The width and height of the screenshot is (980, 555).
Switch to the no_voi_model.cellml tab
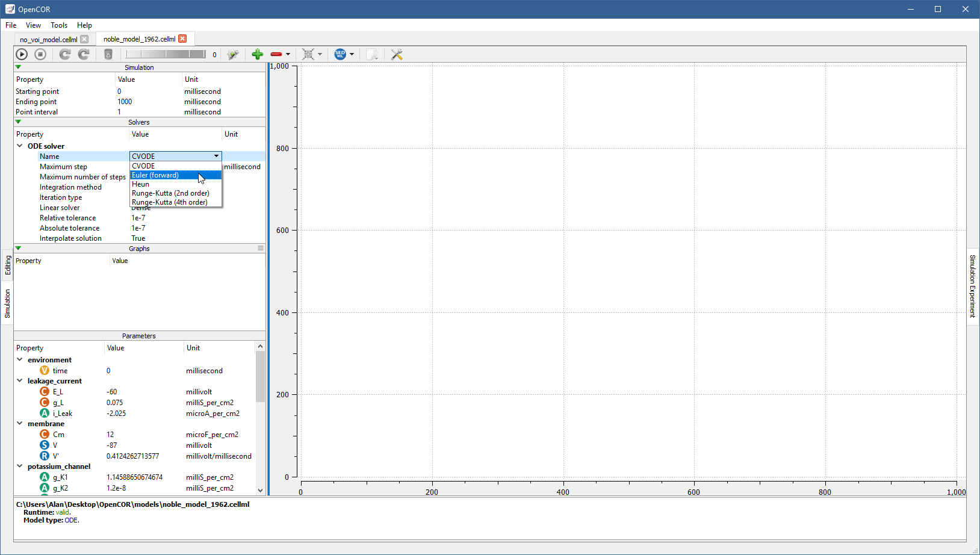point(48,39)
